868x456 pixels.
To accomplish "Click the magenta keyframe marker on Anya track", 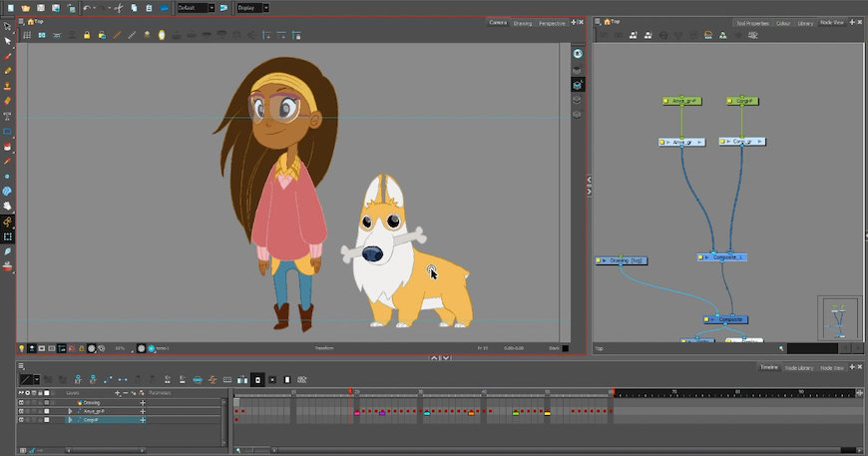I will point(356,413).
